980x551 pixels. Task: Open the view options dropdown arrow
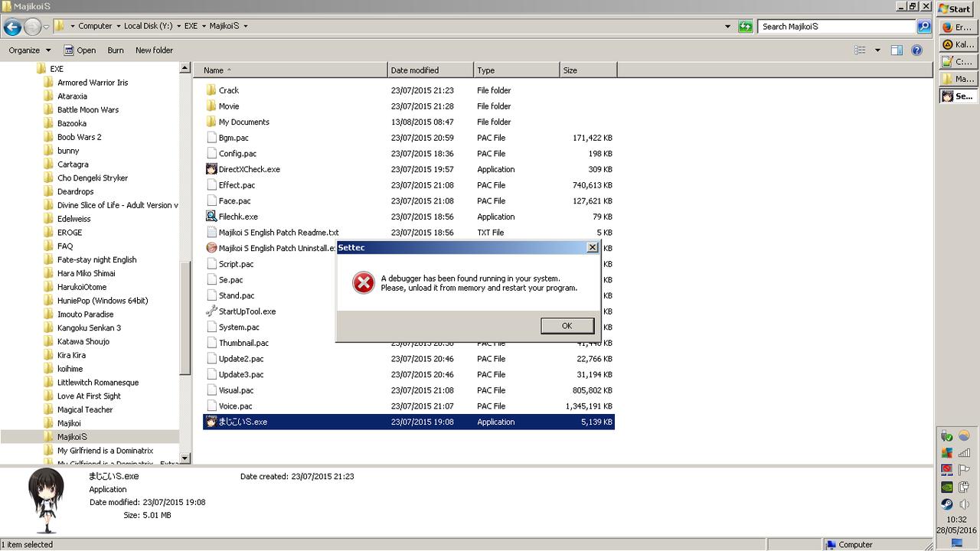coord(877,51)
